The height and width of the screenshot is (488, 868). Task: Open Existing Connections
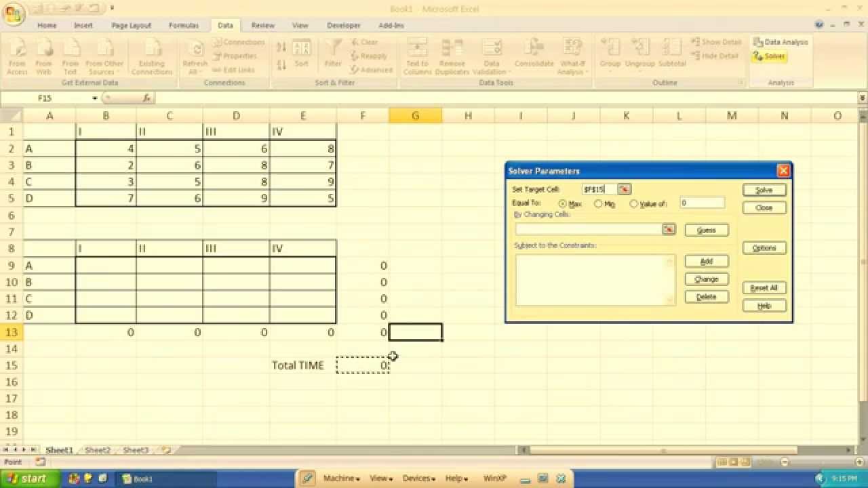[152, 57]
